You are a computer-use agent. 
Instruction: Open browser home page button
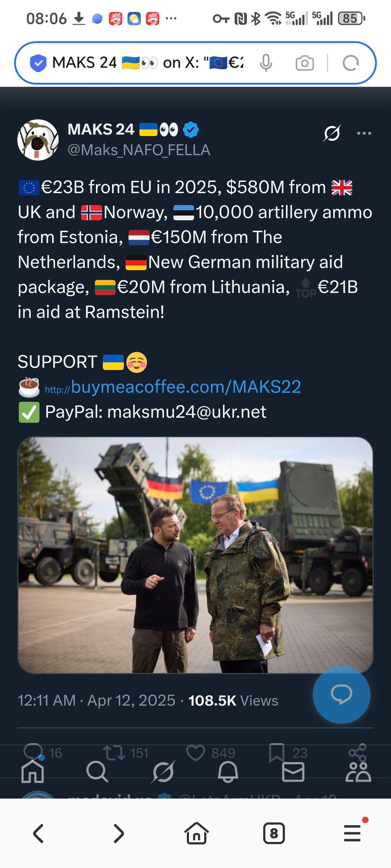click(196, 833)
